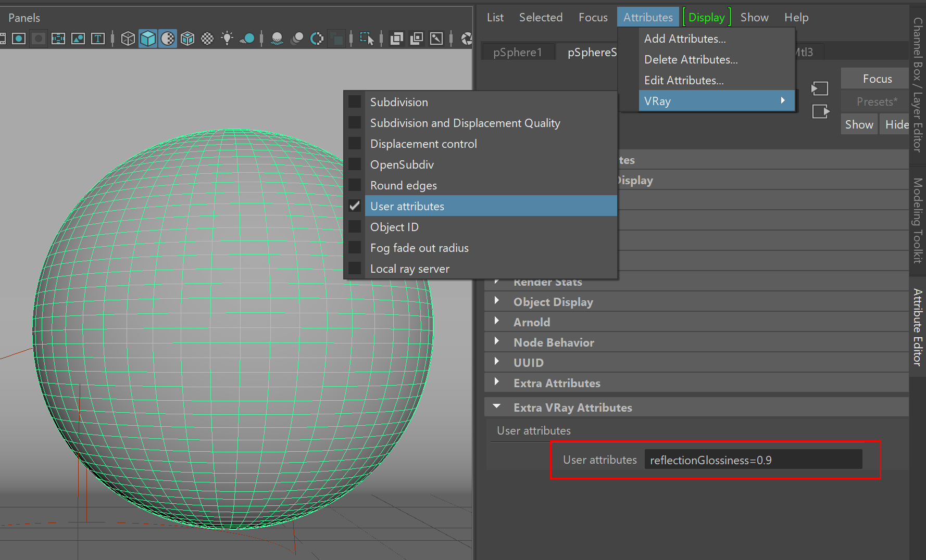Enable the OpenSubdiv checkbox
The image size is (926, 560).
(x=355, y=164)
